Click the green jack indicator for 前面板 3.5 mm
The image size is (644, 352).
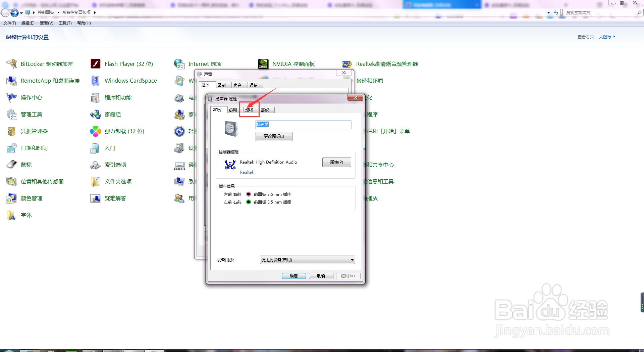click(x=249, y=202)
